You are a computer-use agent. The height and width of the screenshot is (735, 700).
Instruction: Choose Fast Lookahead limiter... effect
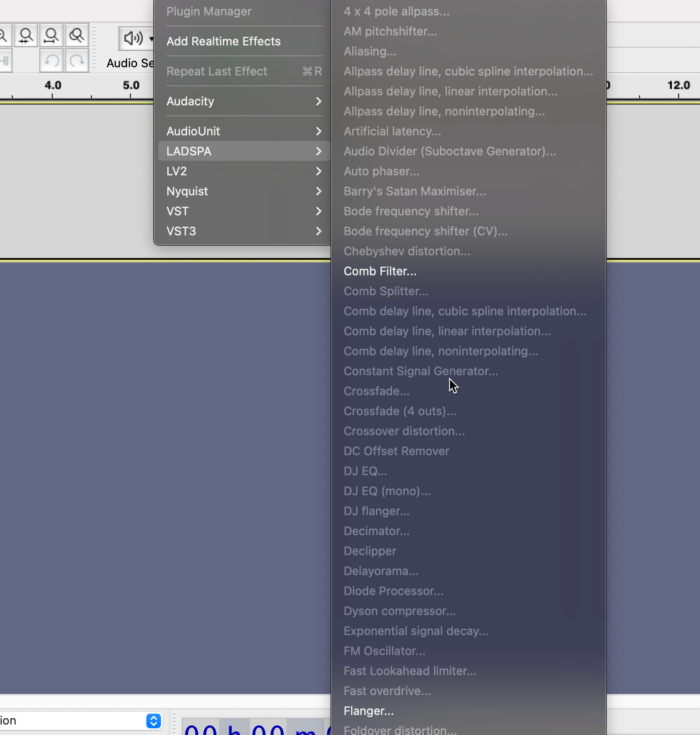coord(469,671)
